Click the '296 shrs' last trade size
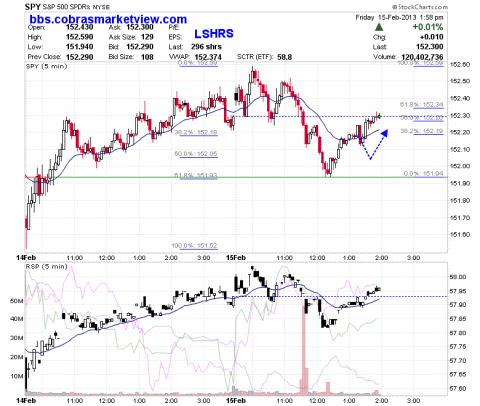Screen dimensions: 480x406 point(206,47)
